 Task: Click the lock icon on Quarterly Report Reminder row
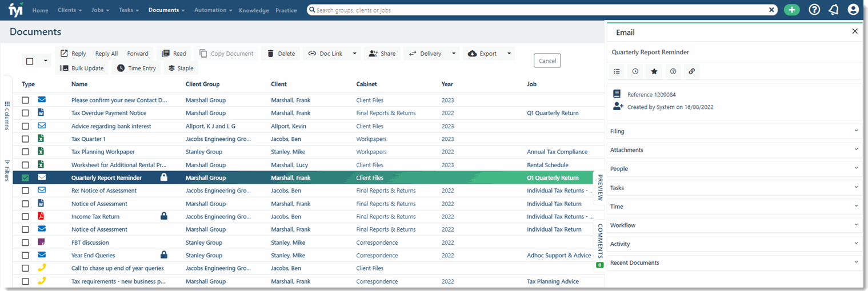[x=164, y=177]
